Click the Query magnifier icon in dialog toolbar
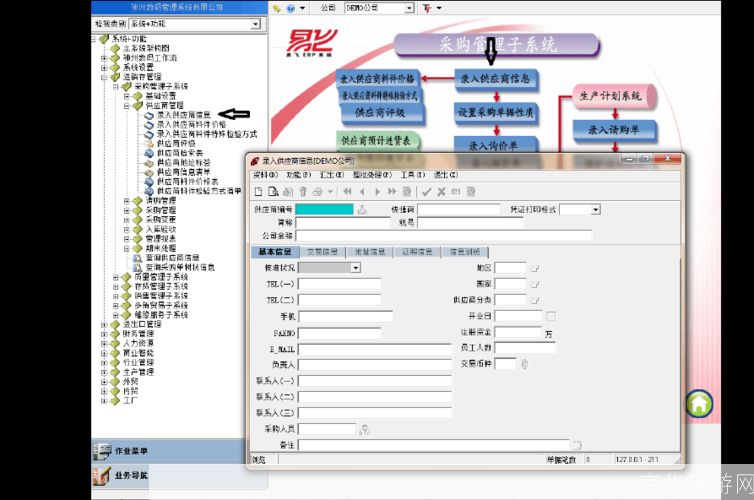Image resolution: width=754 pixels, height=500 pixels. (x=273, y=192)
